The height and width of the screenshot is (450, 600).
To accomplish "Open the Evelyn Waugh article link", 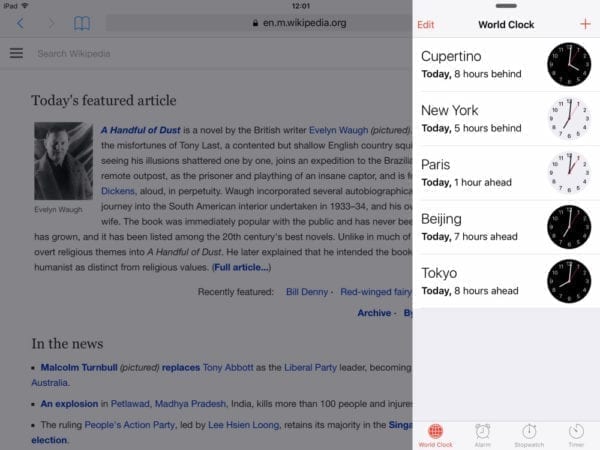I will click(337, 130).
